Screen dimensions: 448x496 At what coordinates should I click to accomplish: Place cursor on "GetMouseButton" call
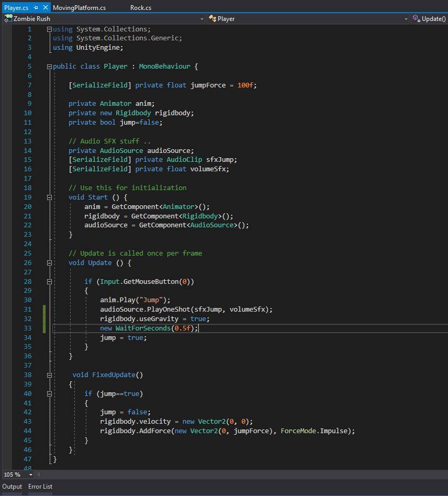click(151, 282)
